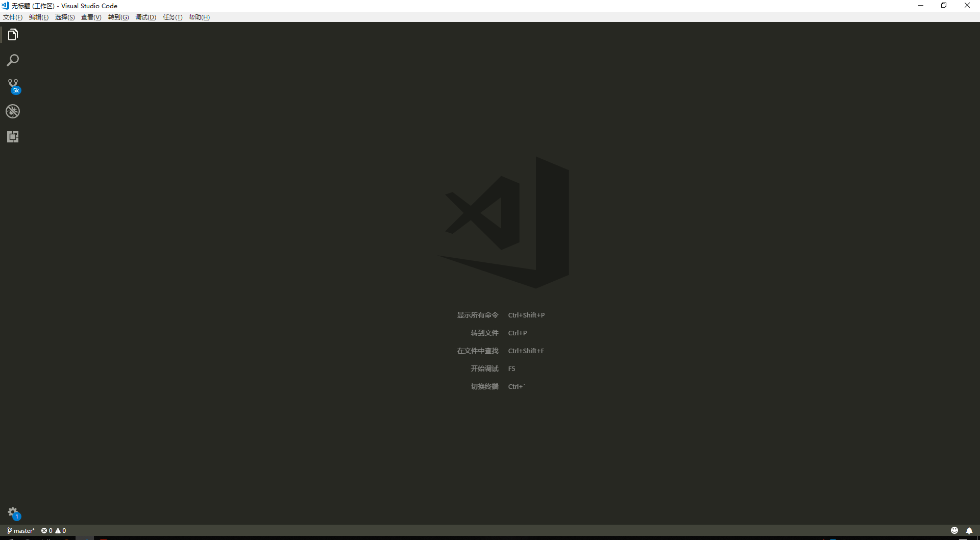Open problems panel via errors and warnings count
Screen dimensions: 980x540
(x=54, y=531)
